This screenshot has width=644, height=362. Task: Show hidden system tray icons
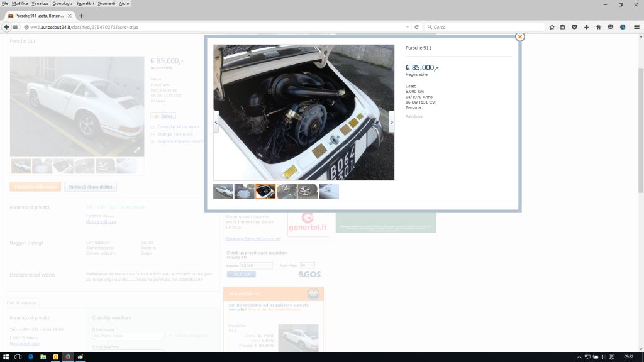pyautogui.click(x=579, y=357)
